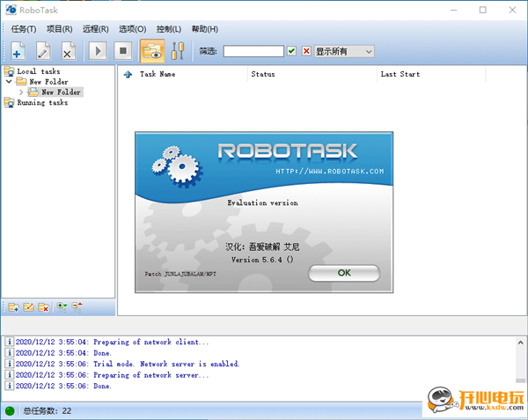Click the Running tasks folder icon

tap(9, 102)
